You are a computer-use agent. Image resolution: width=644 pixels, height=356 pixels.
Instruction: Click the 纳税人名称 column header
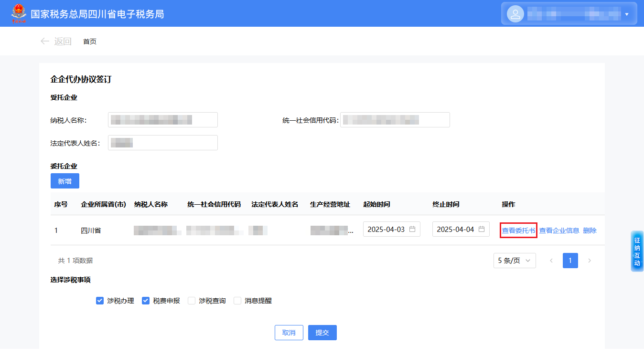click(151, 204)
